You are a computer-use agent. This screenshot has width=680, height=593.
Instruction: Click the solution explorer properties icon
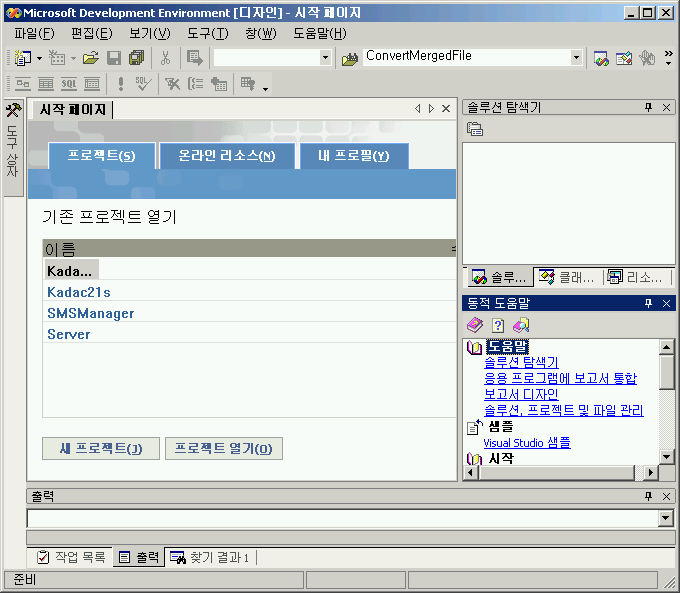[475, 129]
